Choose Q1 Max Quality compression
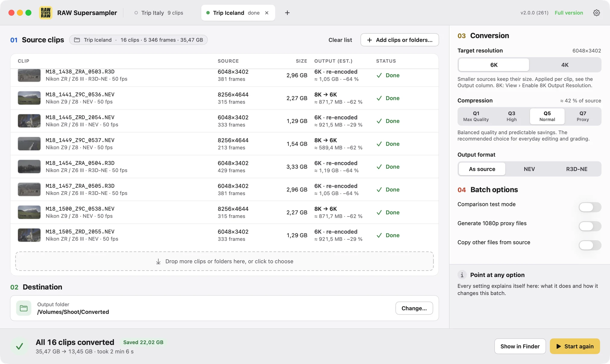 [x=476, y=116]
